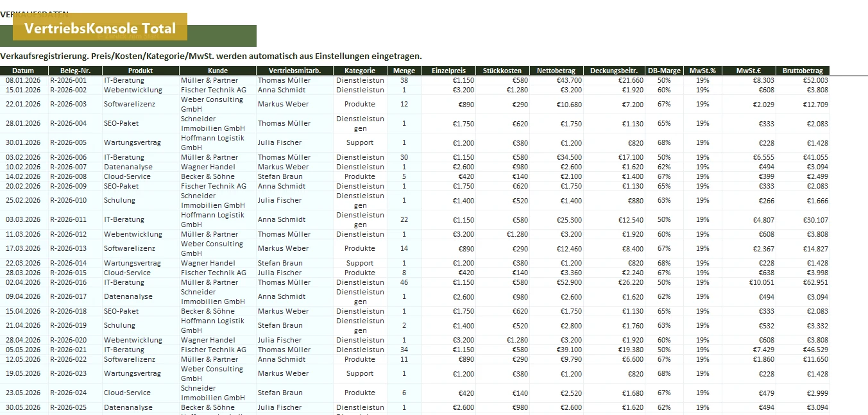Select Deckungsbeitr. value €26.220

[x=615, y=282]
